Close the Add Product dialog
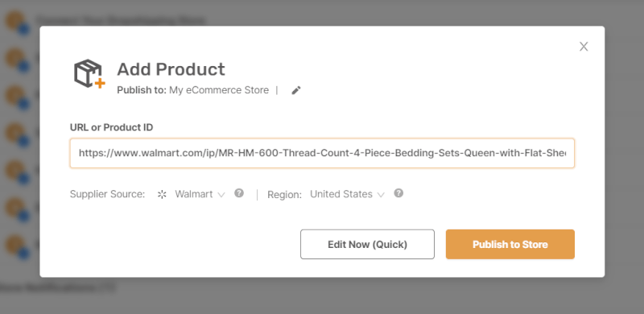The width and height of the screenshot is (644, 314). point(584,47)
